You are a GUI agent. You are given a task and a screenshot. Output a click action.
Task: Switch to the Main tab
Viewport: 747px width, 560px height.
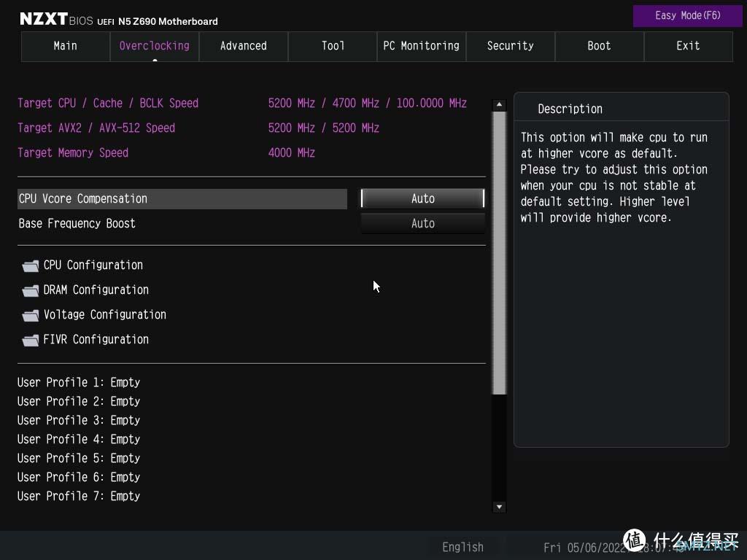[x=66, y=46]
